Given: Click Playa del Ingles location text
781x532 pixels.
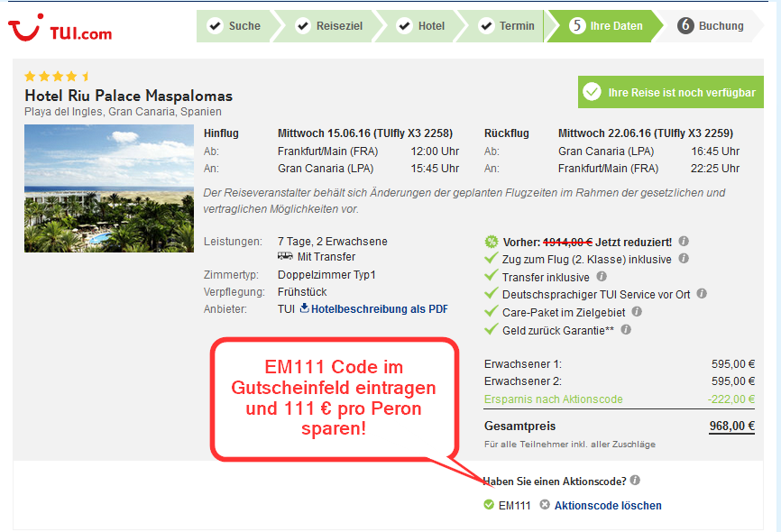Looking at the screenshot, I should [123, 112].
